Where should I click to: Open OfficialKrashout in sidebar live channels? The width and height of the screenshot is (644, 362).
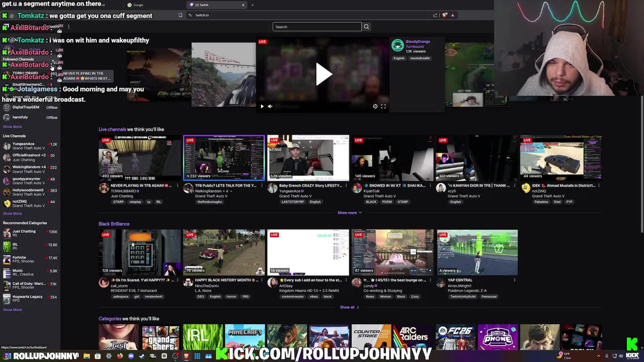tap(29, 157)
